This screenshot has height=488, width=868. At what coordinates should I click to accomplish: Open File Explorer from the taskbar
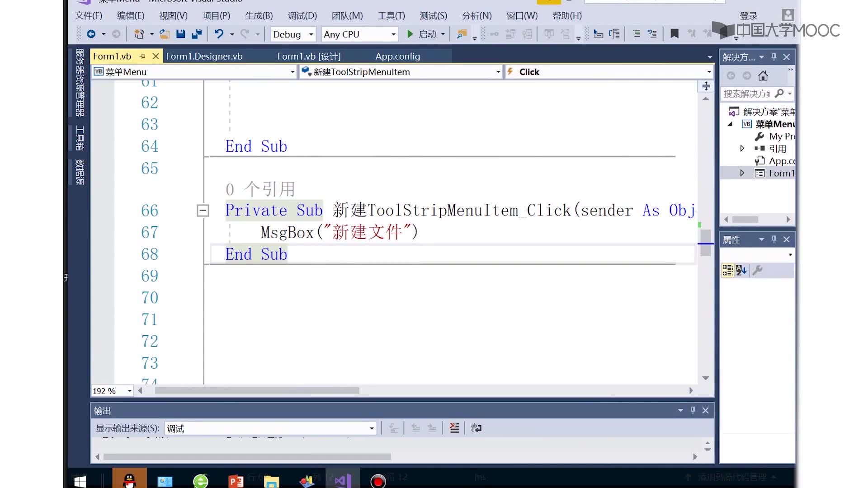coord(271,482)
